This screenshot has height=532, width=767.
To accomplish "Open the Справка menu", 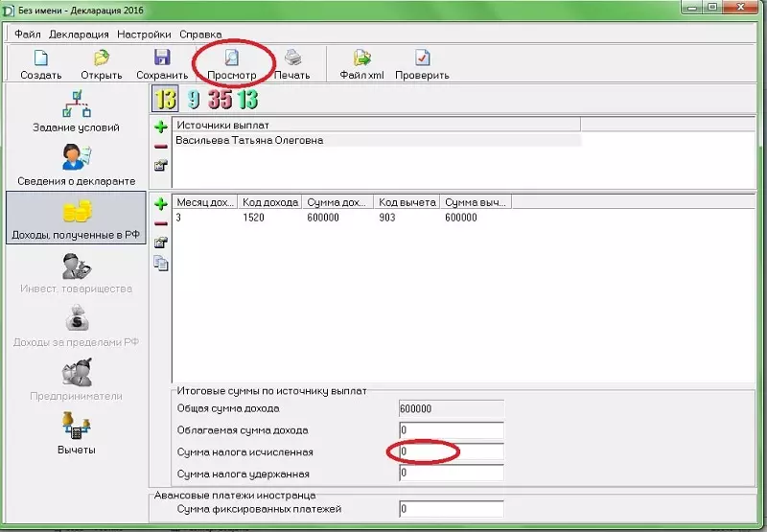I will point(200,35).
